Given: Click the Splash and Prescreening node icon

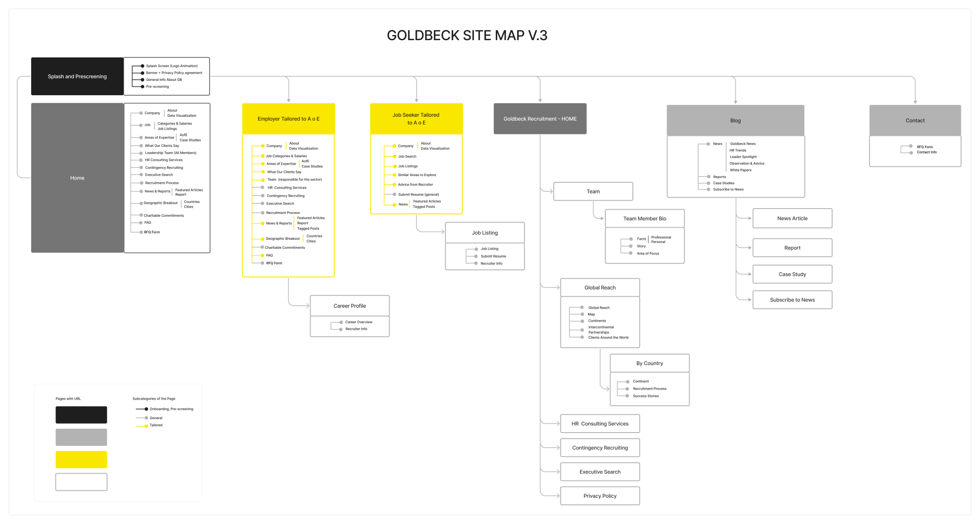Looking at the screenshot, I should point(78,77).
